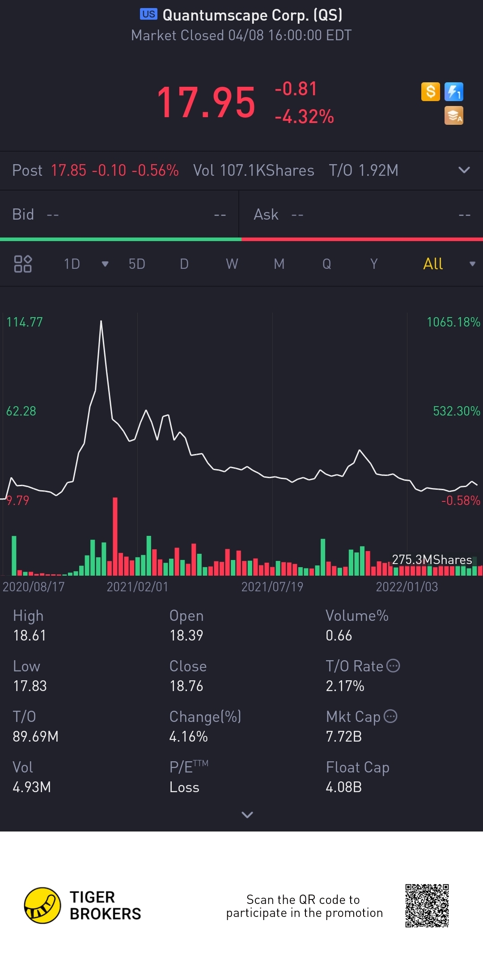
Task: Tap the 275.3MShares volume label
Action: [x=432, y=560]
